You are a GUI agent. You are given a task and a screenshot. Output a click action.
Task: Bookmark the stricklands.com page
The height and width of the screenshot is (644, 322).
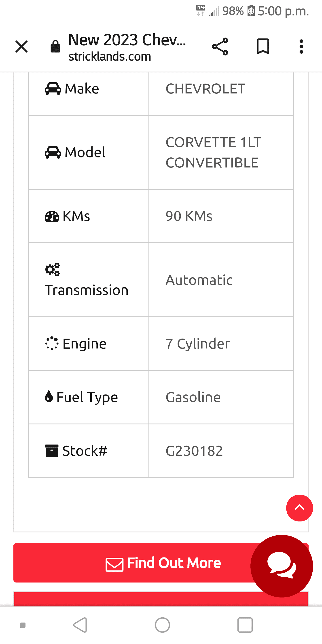[263, 47]
